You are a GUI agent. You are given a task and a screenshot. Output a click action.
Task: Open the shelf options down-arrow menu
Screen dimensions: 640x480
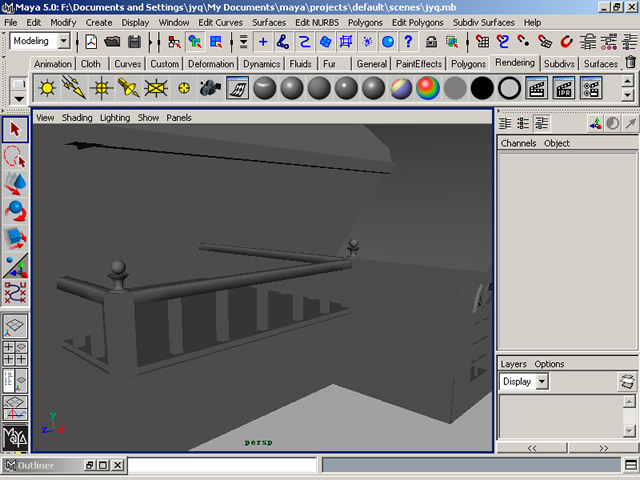[x=19, y=98]
